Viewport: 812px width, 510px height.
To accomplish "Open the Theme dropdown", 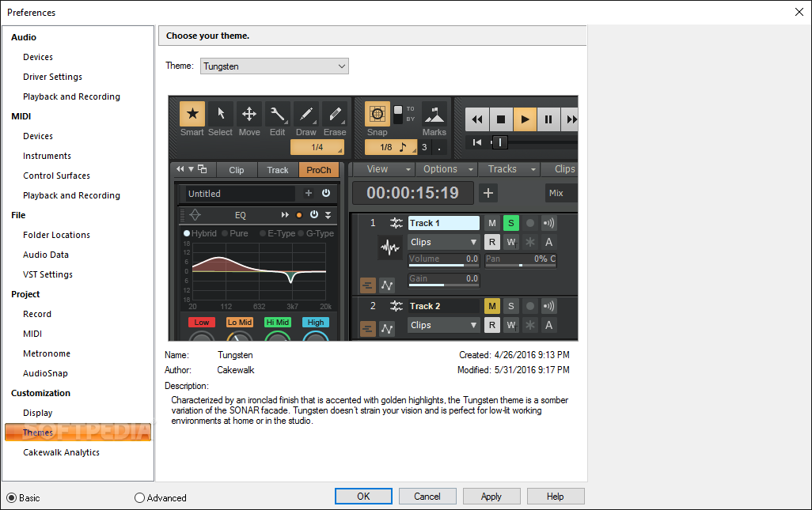I will coord(275,66).
